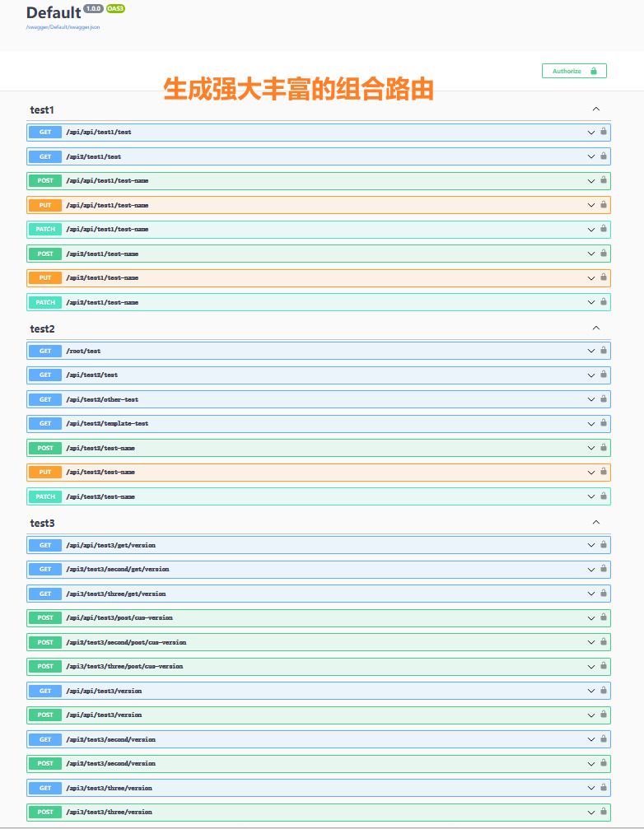
Task: Click lock icon on GET /api/test2/template-test
Action: [x=604, y=423]
